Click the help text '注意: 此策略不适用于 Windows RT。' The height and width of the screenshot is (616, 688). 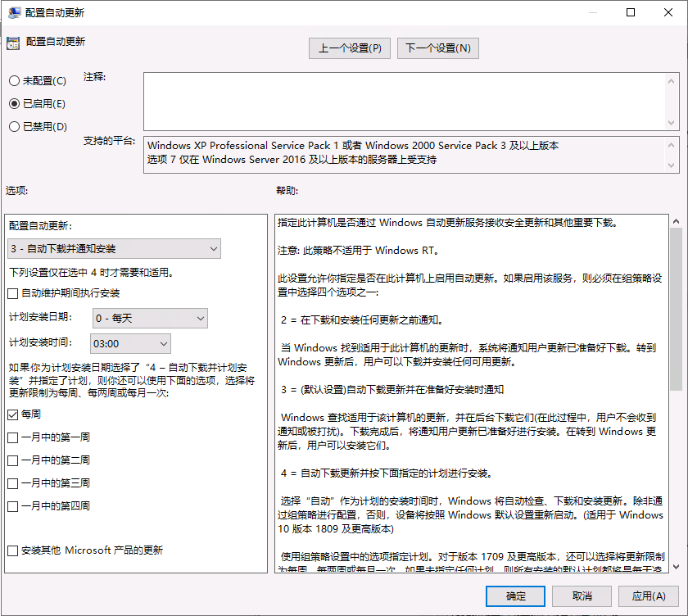point(358,251)
